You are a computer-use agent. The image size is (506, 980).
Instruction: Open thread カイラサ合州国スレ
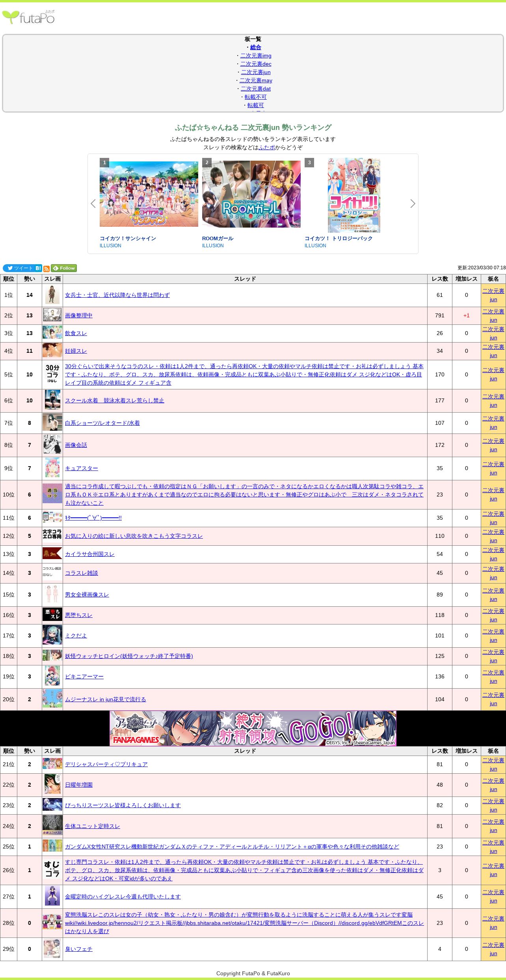(90, 554)
